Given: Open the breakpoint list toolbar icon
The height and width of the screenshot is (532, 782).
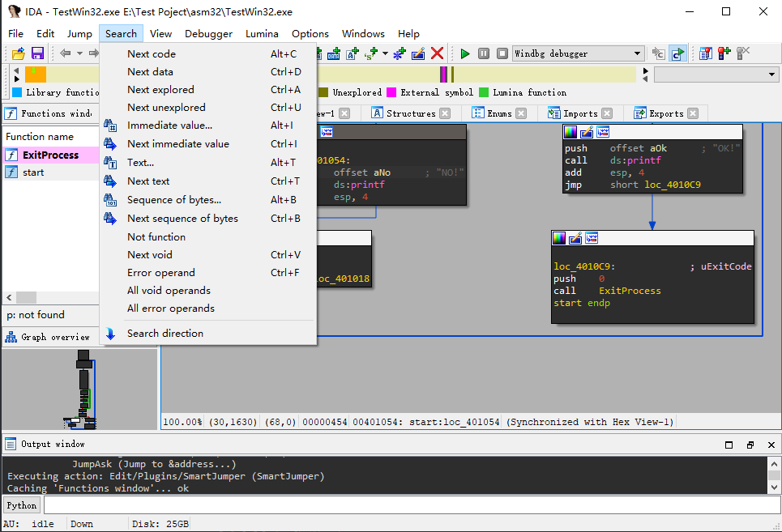Looking at the screenshot, I should [x=705, y=53].
